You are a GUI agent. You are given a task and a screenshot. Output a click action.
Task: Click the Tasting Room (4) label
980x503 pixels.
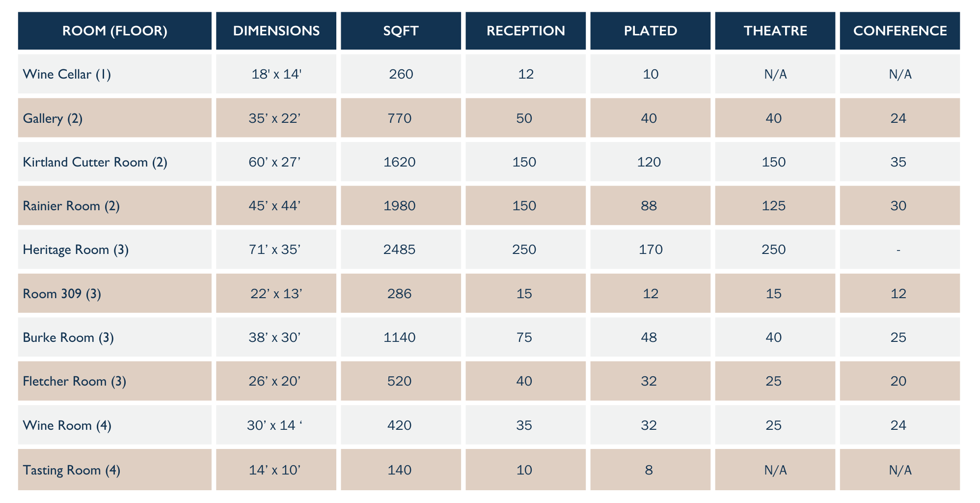71,470
